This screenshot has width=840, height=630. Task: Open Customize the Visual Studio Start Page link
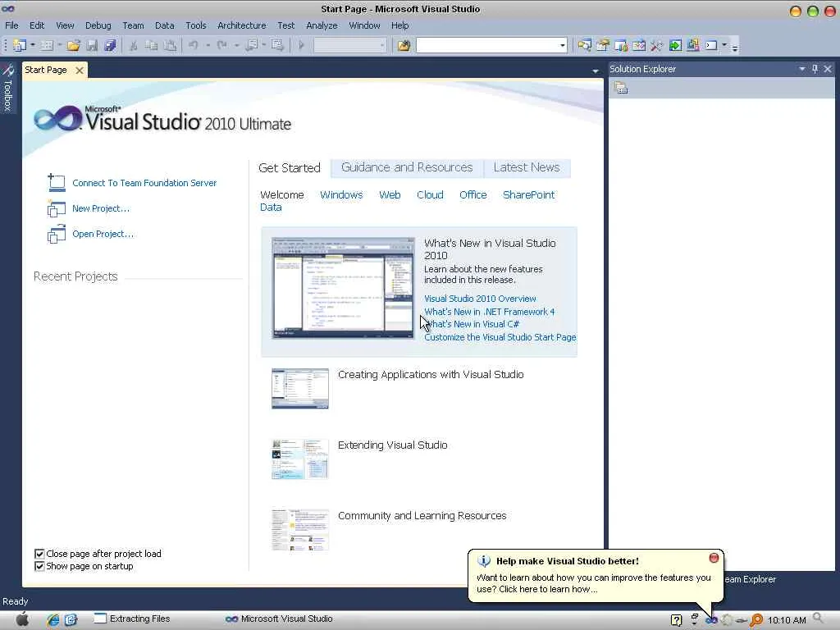500,337
